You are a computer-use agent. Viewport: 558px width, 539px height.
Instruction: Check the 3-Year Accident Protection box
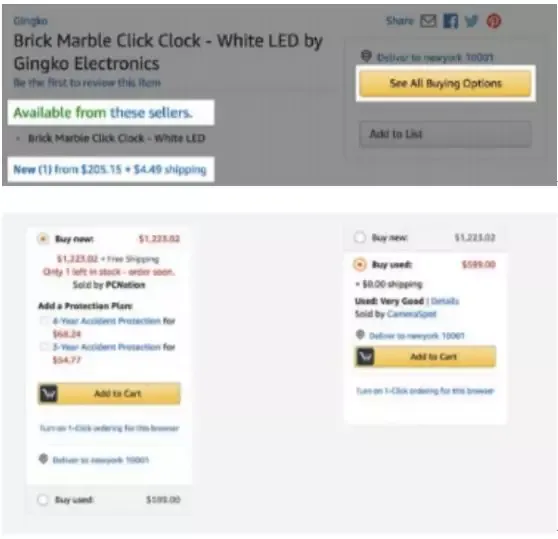44,347
